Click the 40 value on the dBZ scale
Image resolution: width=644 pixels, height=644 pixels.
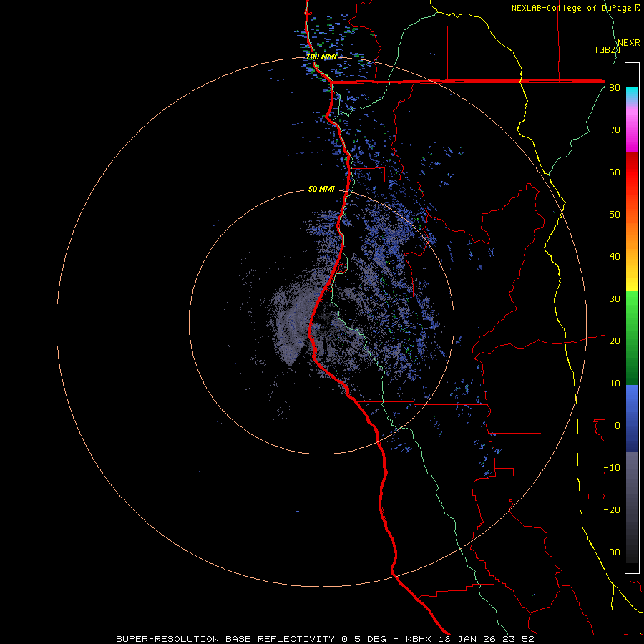click(615, 257)
